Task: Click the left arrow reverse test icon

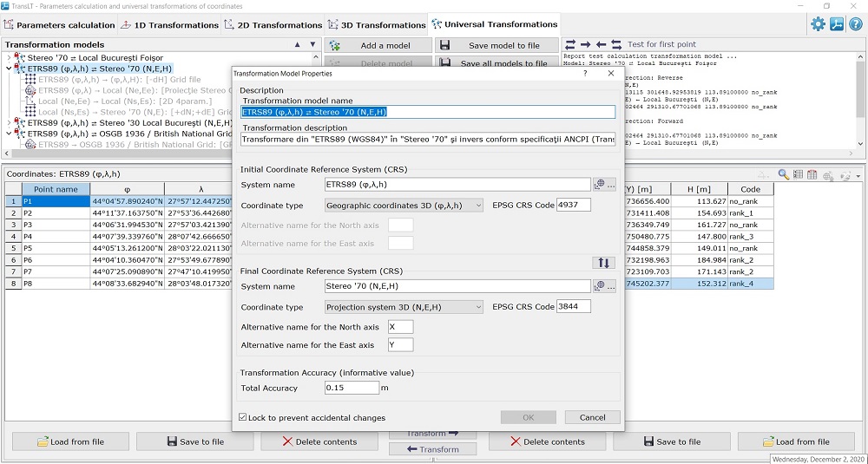Action: click(x=602, y=44)
